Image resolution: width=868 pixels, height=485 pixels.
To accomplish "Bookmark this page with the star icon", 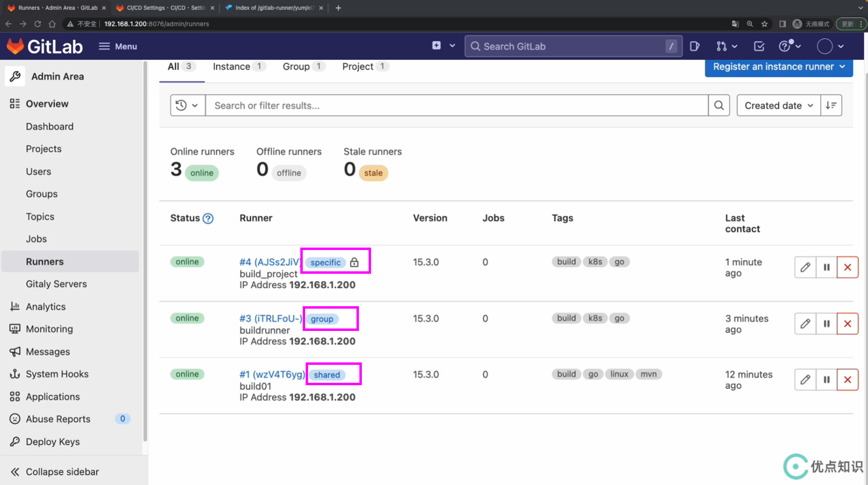I will (x=764, y=24).
